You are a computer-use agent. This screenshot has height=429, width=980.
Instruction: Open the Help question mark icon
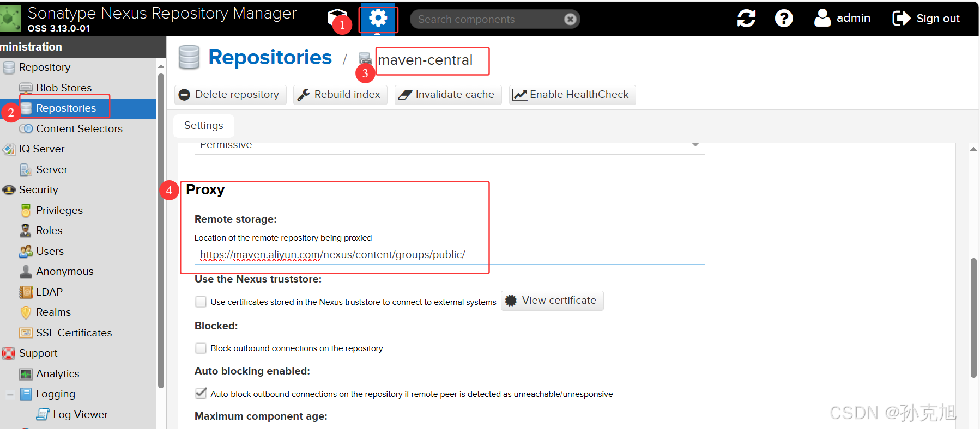point(784,19)
